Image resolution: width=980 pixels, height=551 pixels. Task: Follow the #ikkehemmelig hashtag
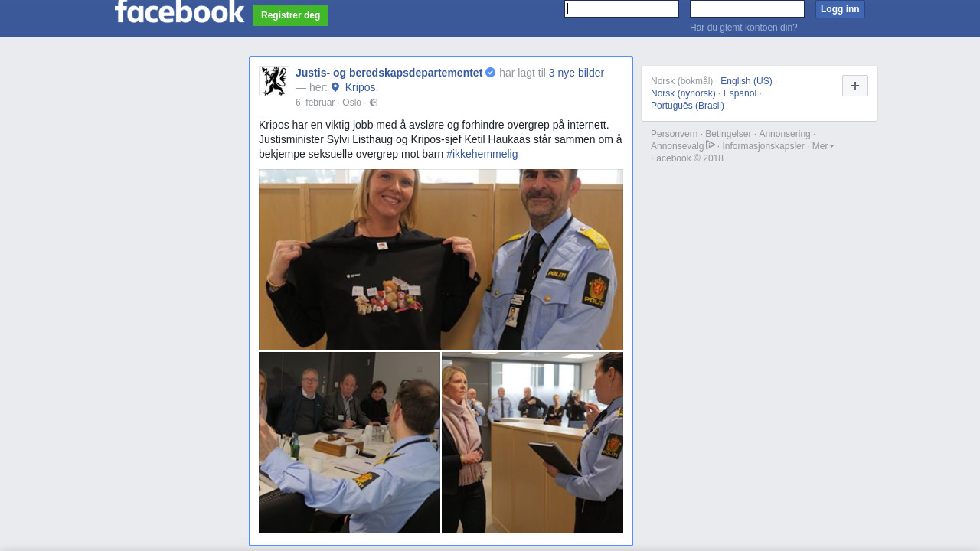pos(482,154)
